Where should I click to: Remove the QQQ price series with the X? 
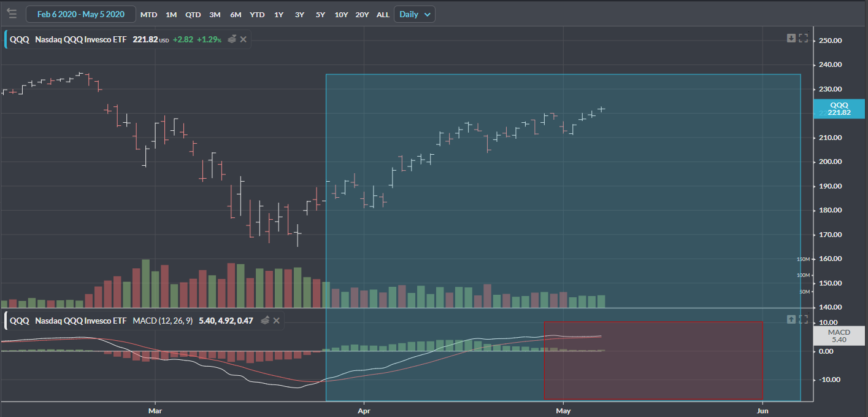point(244,39)
